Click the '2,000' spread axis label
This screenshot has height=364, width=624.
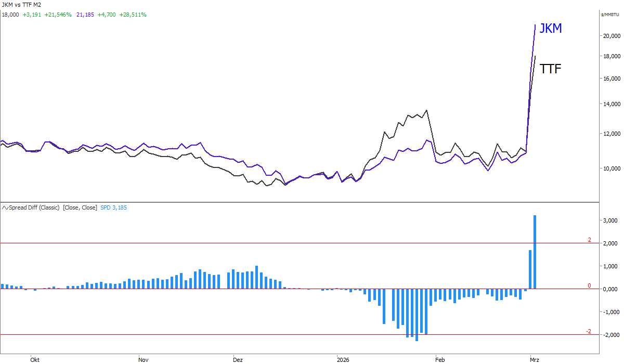[x=610, y=243]
